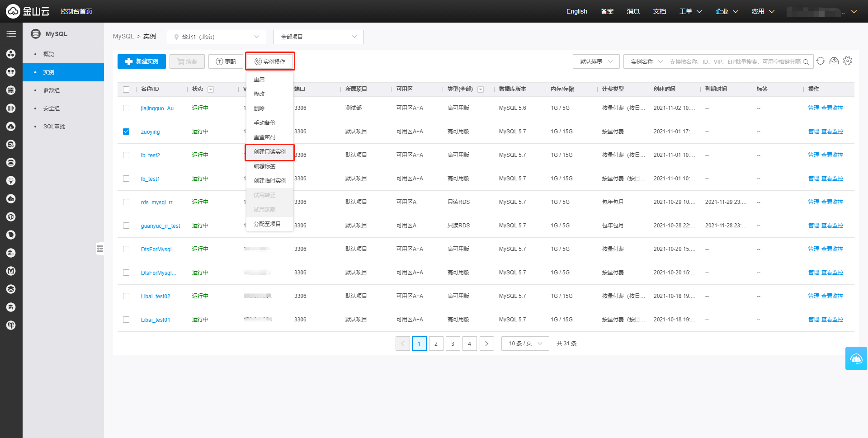Toggle the select-all checkbox in table header
868x438 pixels.
click(x=126, y=89)
